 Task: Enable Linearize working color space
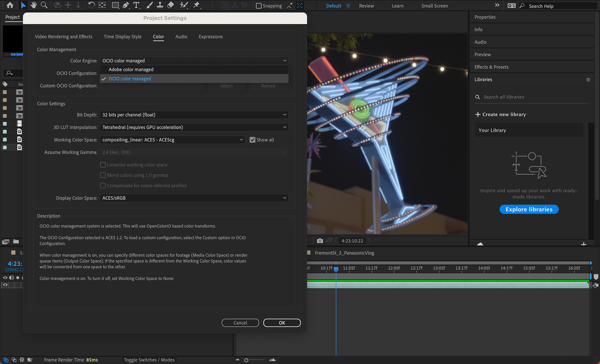[103, 164]
